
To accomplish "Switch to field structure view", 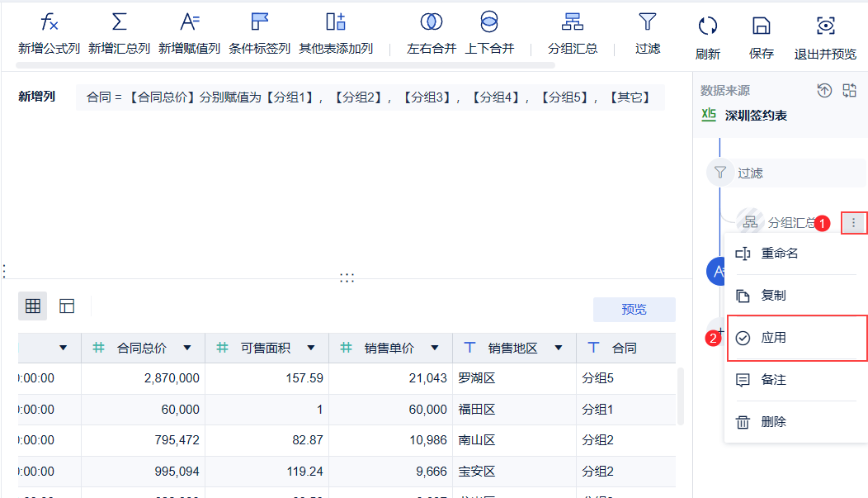I will coord(67,306).
